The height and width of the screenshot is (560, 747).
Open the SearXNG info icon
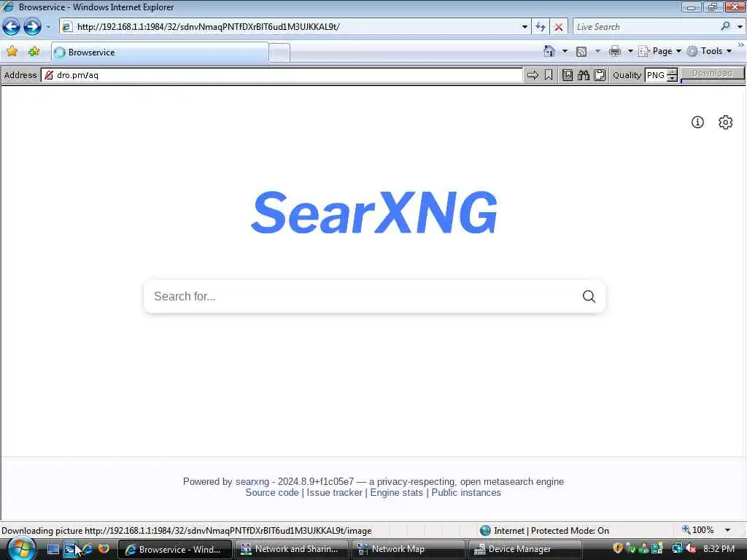(697, 122)
